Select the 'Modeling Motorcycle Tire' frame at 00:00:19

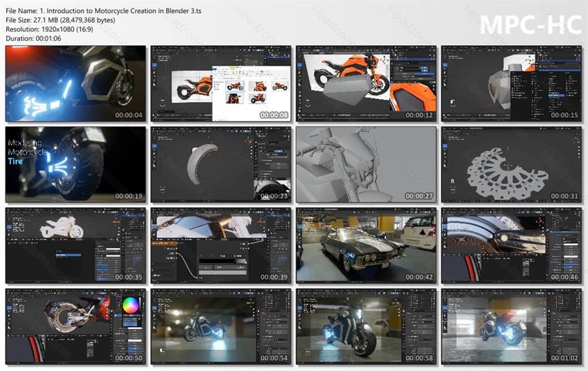tap(76, 165)
